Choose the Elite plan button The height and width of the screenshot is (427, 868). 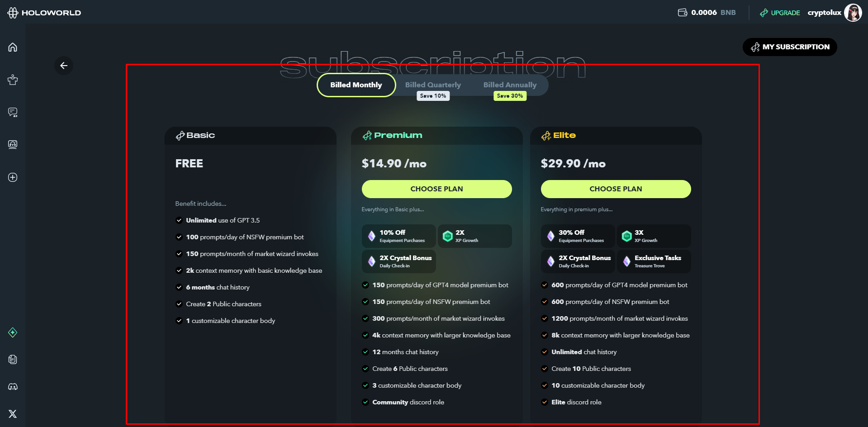616,189
